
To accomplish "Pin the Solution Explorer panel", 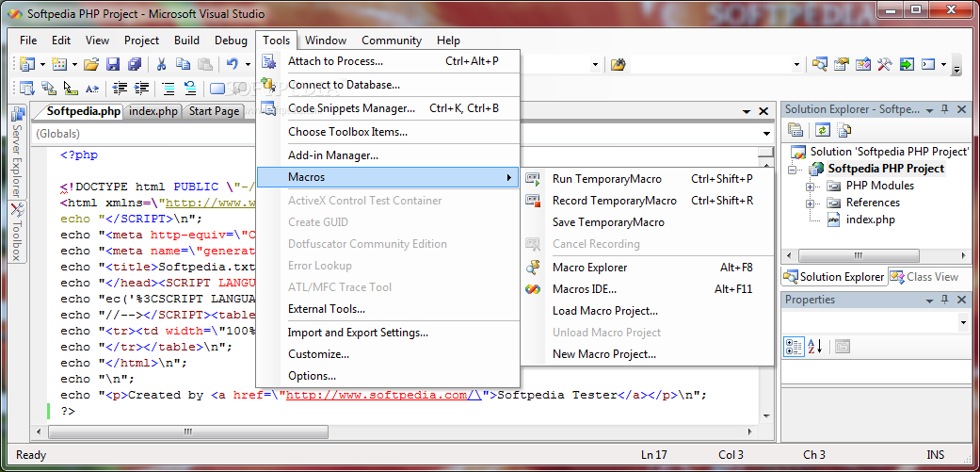I will pos(945,108).
